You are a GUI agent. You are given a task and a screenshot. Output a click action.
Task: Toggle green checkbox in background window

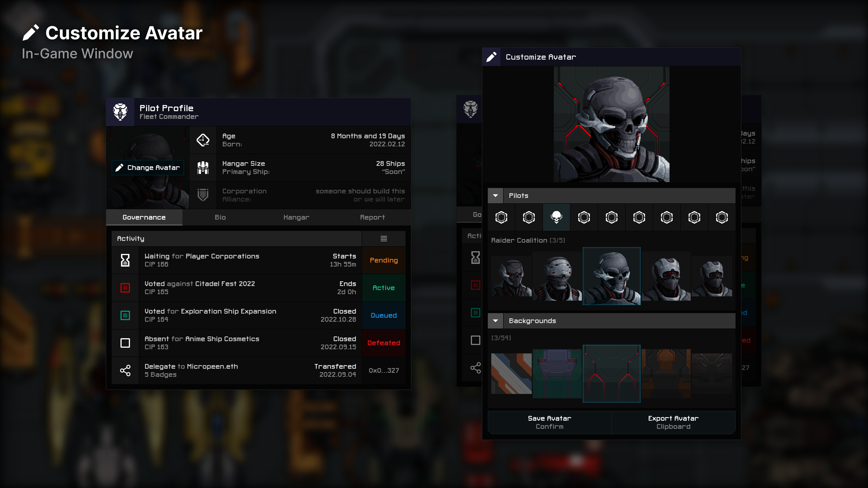475,312
